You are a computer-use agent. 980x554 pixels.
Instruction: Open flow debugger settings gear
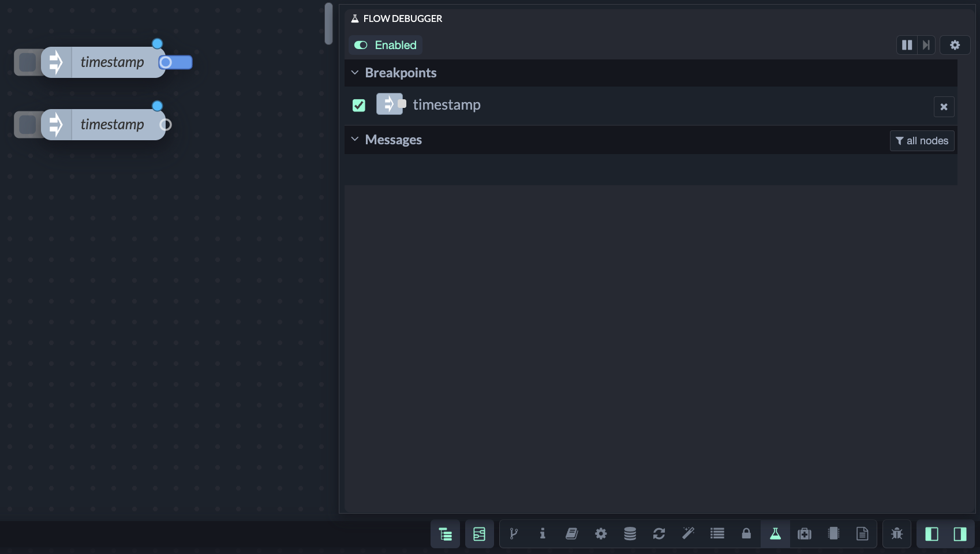point(955,45)
